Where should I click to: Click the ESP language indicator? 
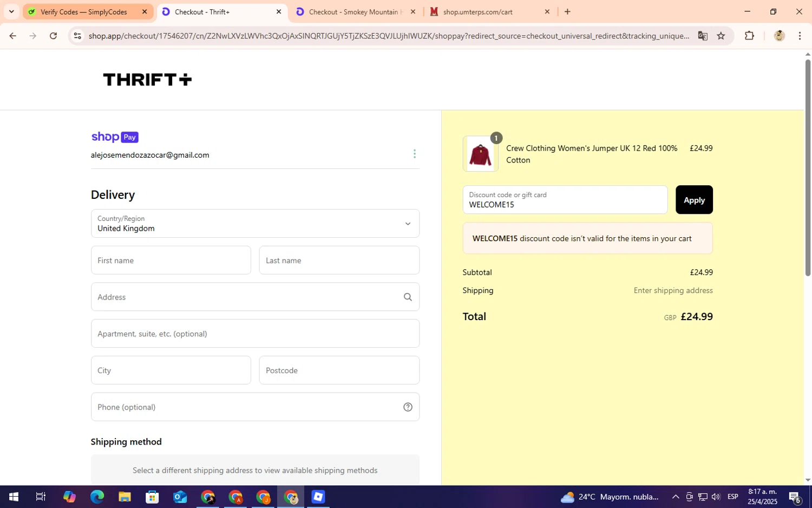[x=733, y=497]
